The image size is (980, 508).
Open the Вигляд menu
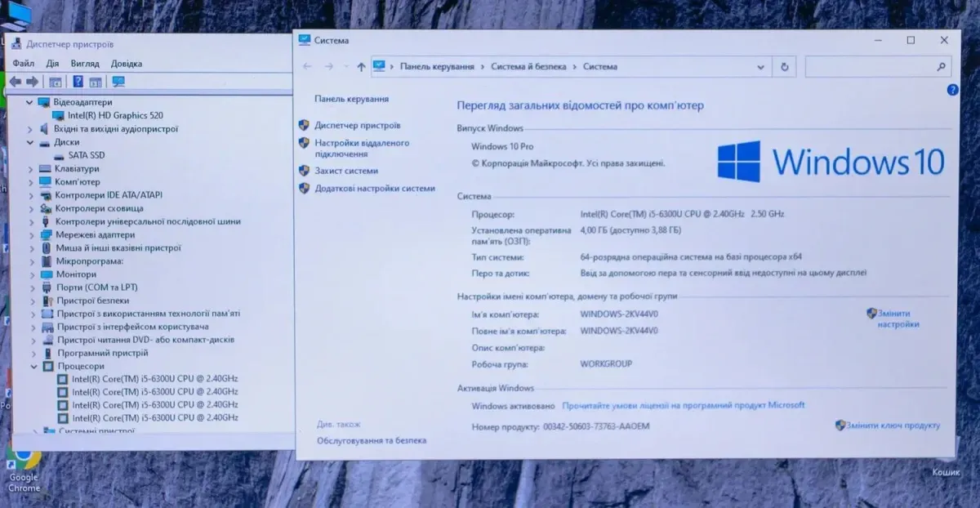[85, 64]
